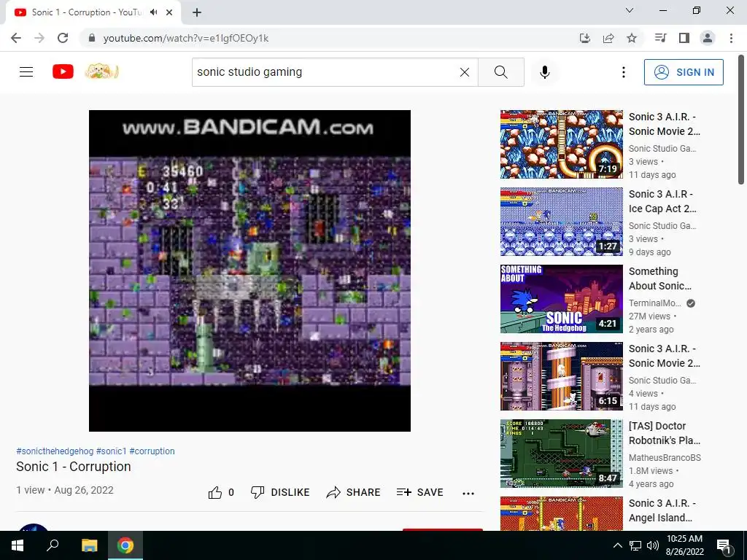
Task: Open the Chrome profile avatar
Action: click(x=708, y=38)
